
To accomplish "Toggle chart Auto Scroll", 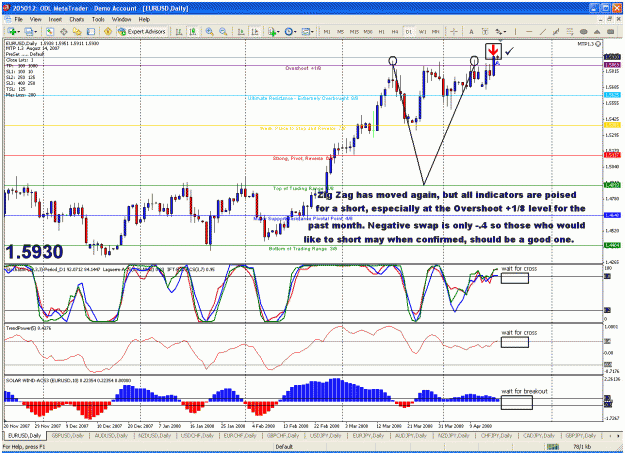I will 241,32.
